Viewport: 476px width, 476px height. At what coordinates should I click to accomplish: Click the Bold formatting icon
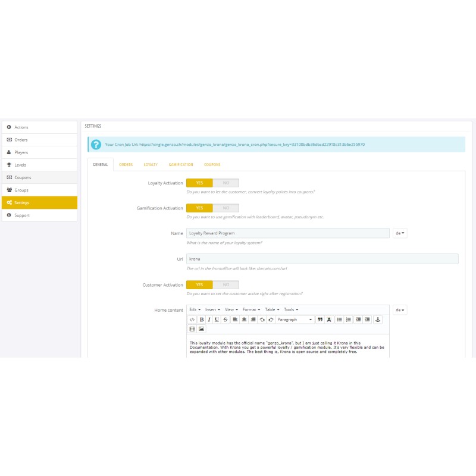(202, 320)
